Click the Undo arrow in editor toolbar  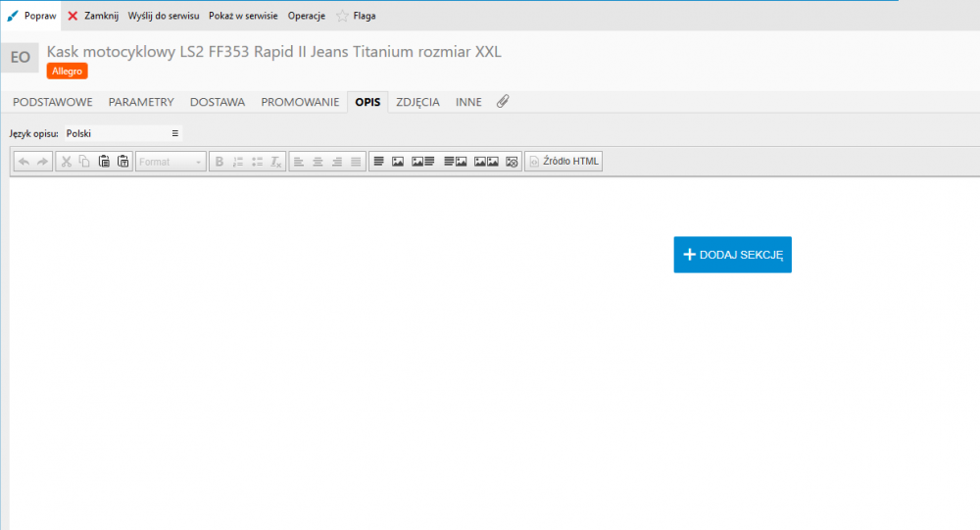pos(24,162)
